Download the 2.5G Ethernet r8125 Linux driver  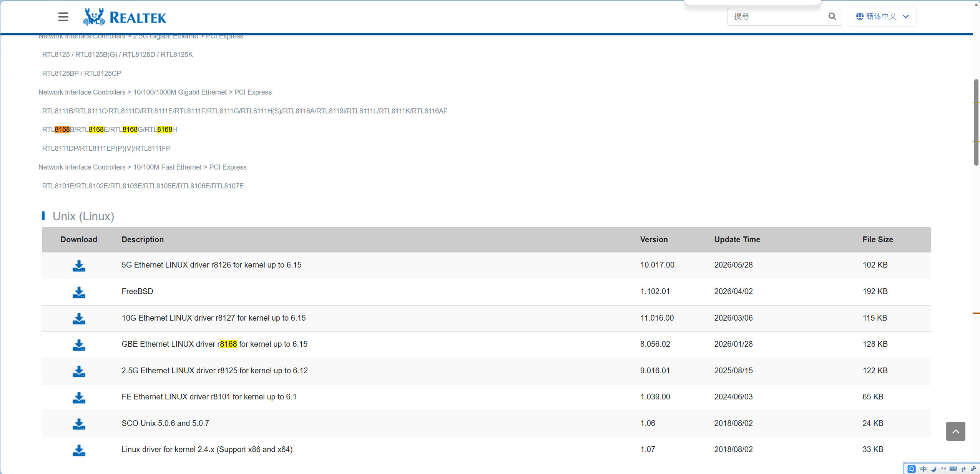click(79, 371)
